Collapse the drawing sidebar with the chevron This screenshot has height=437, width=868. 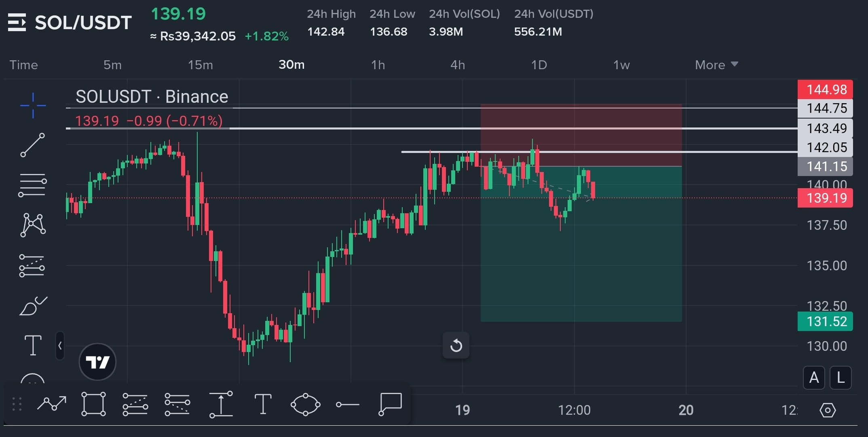coord(60,346)
